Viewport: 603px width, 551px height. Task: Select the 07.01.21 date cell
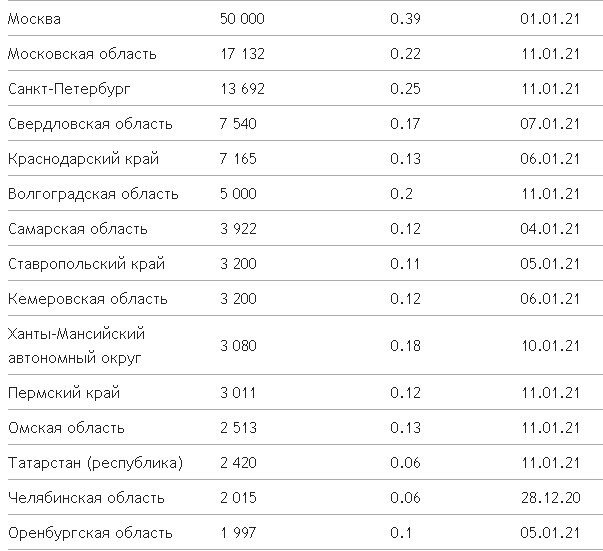point(550,124)
